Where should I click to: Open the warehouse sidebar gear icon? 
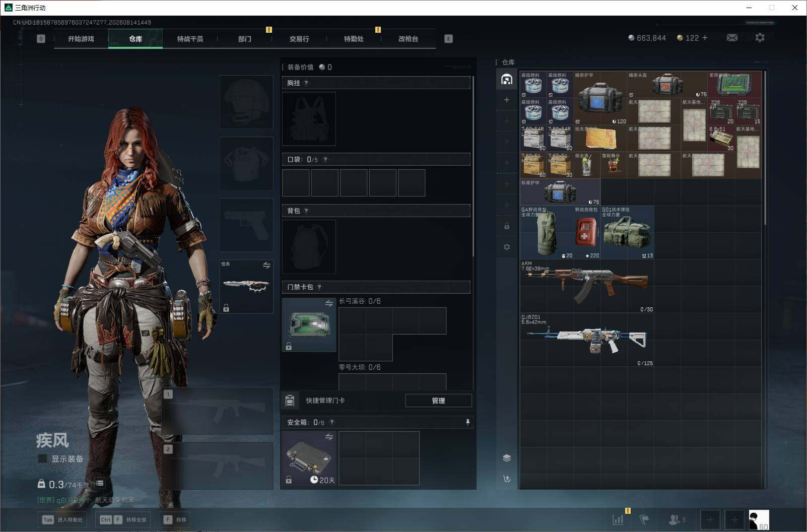[507, 247]
